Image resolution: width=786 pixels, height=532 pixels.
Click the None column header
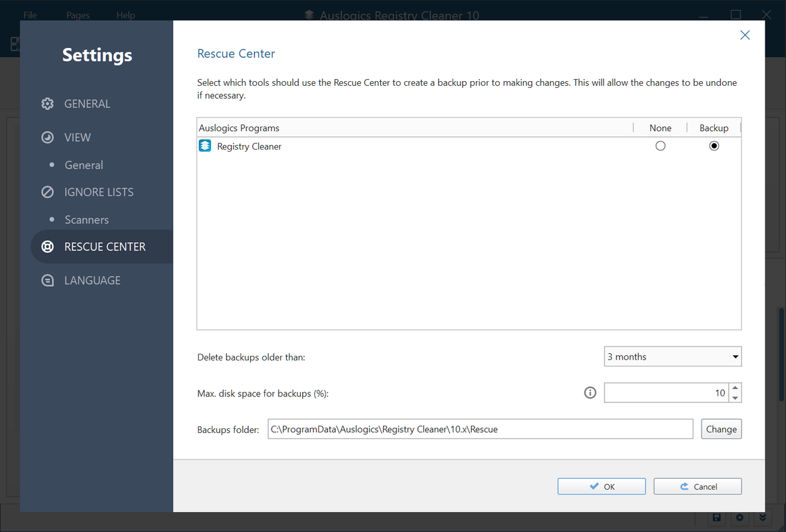[x=660, y=128]
